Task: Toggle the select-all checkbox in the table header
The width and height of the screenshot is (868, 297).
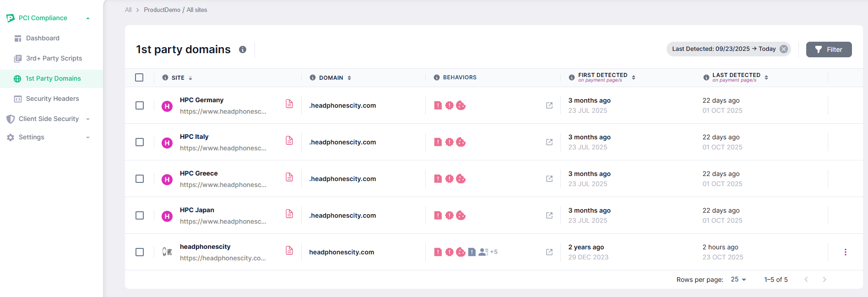Action: 139,77
